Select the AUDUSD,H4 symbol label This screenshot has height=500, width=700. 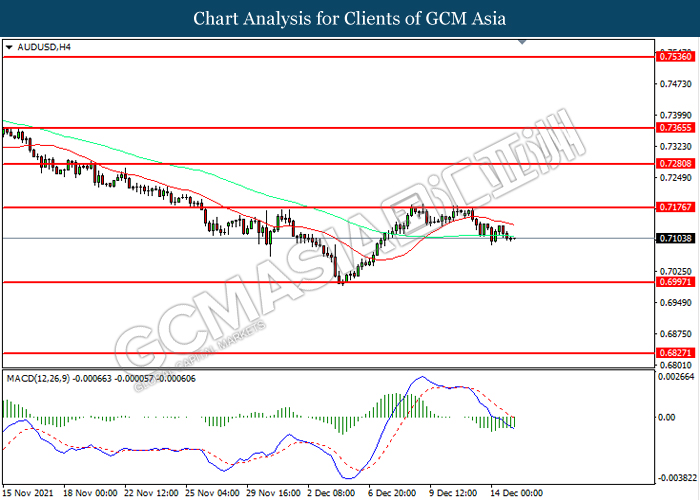click(44, 47)
